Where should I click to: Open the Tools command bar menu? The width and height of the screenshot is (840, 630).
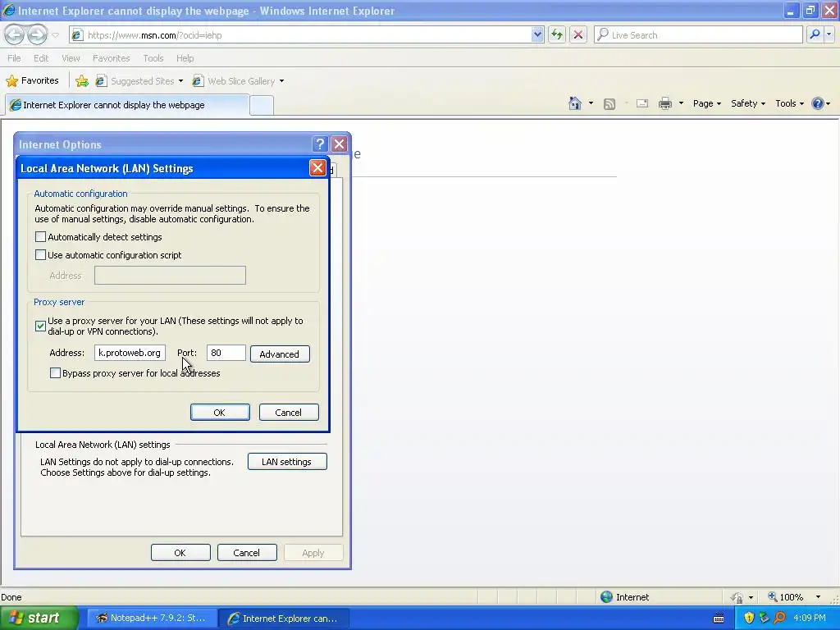[x=790, y=103]
